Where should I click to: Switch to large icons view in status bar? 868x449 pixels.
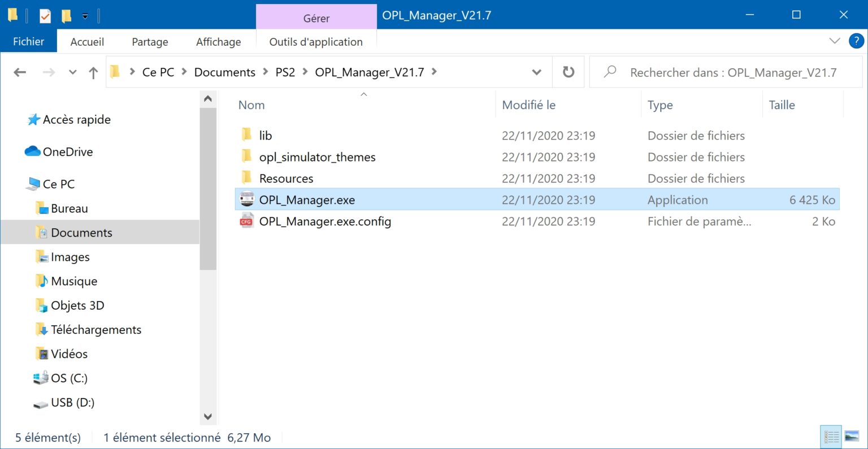point(852,437)
